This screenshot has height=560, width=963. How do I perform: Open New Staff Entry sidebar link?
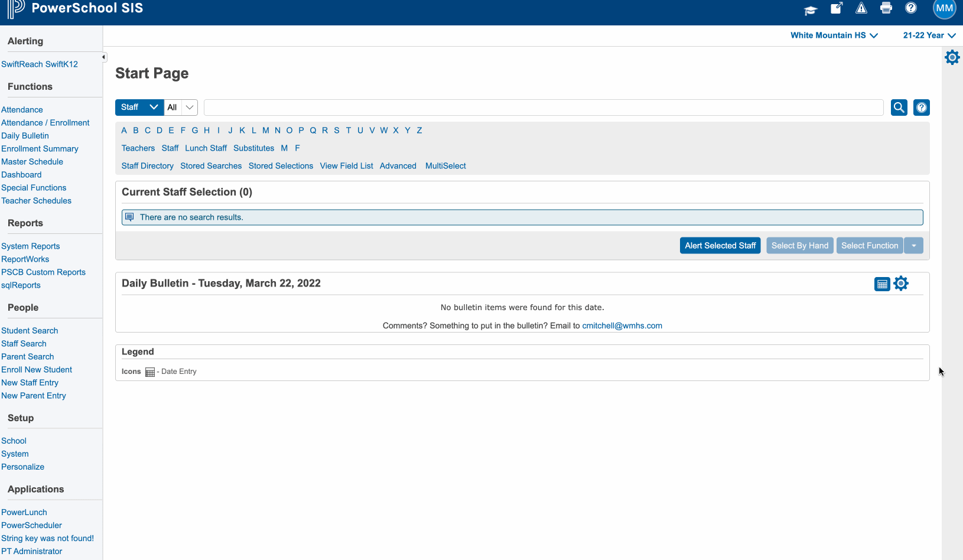pyautogui.click(x=30, y=383)
